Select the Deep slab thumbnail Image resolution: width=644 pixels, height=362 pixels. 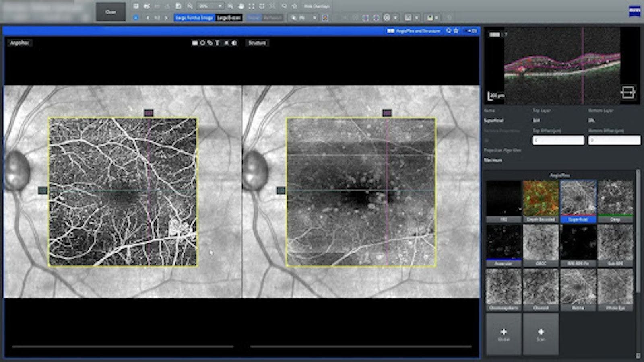tap(615, 201)
